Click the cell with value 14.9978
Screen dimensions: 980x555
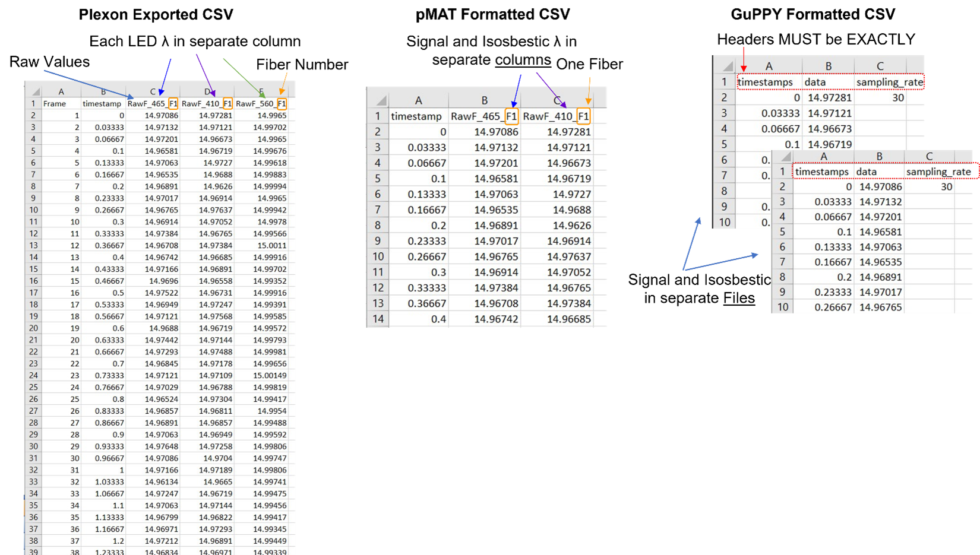click(261, 221)
